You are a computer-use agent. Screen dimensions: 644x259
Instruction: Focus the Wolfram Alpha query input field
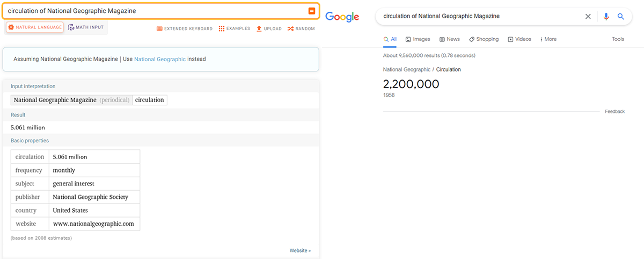pyautogui.click(x=156, y=11)
